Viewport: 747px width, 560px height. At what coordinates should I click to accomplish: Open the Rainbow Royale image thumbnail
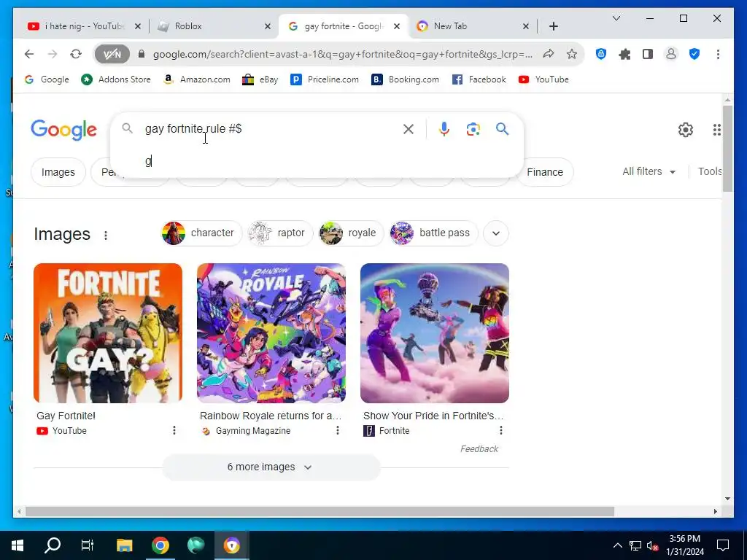271,332
